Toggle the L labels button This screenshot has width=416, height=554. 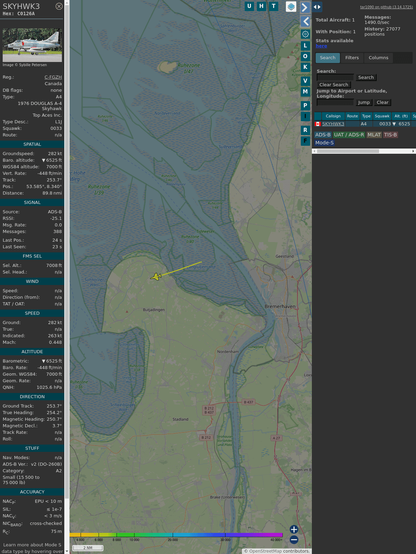point(305,46)
